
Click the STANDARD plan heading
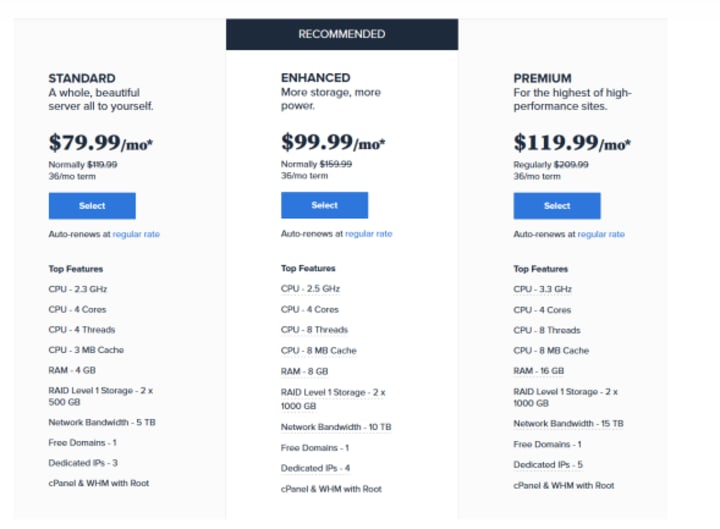coord(82,78)
